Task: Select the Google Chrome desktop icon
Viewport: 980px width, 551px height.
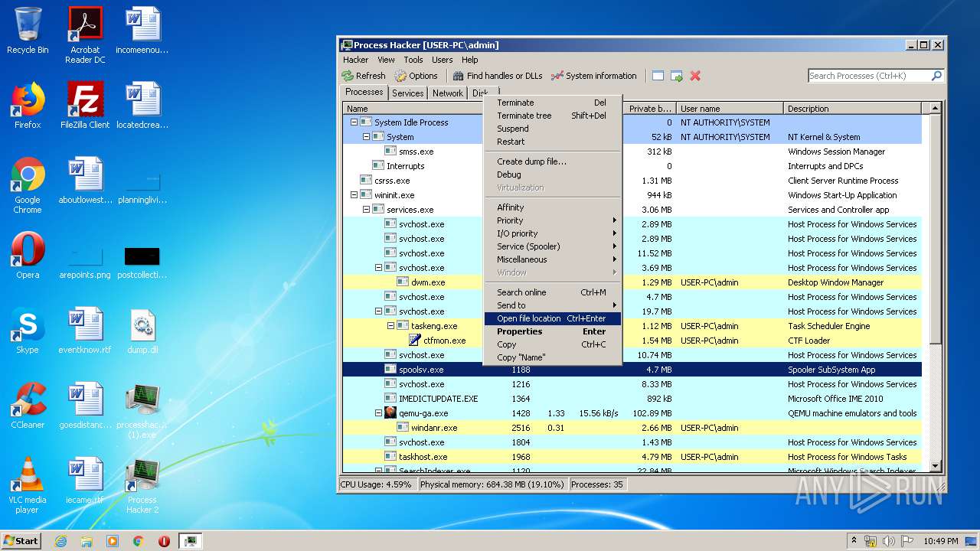Action: pyautogui.click(x=28, y=185)
